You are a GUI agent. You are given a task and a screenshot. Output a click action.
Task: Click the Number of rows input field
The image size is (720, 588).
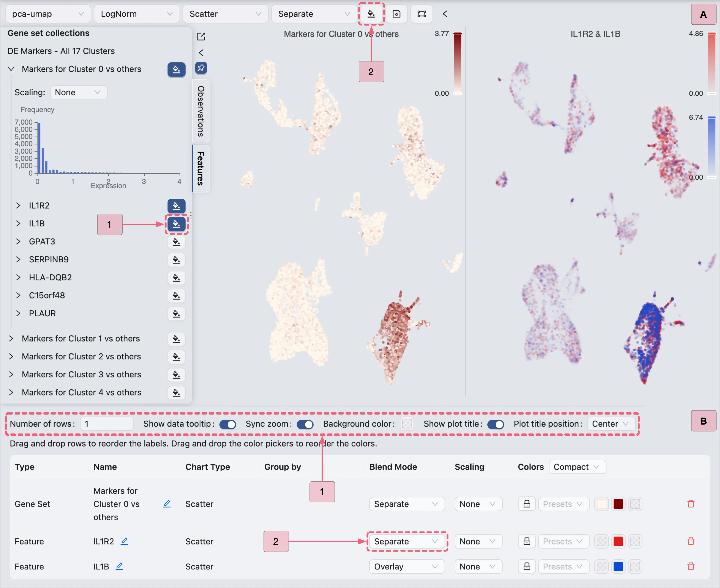coord(107,424)
